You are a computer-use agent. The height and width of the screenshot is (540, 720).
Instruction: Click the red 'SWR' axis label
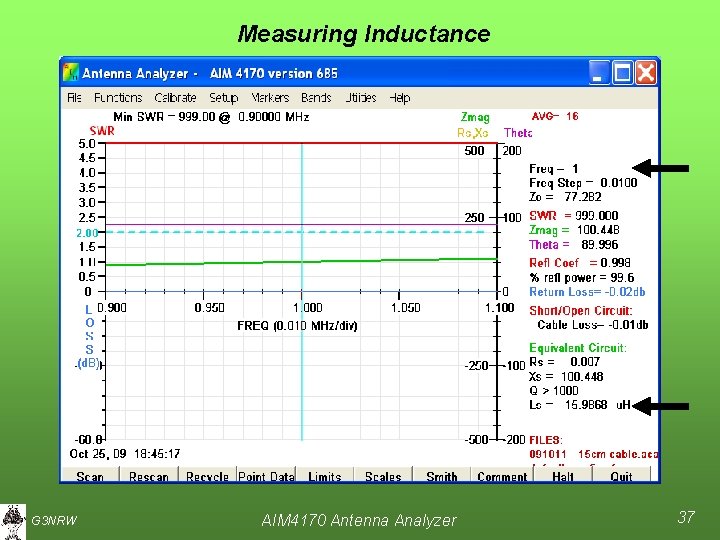[102, 131]
